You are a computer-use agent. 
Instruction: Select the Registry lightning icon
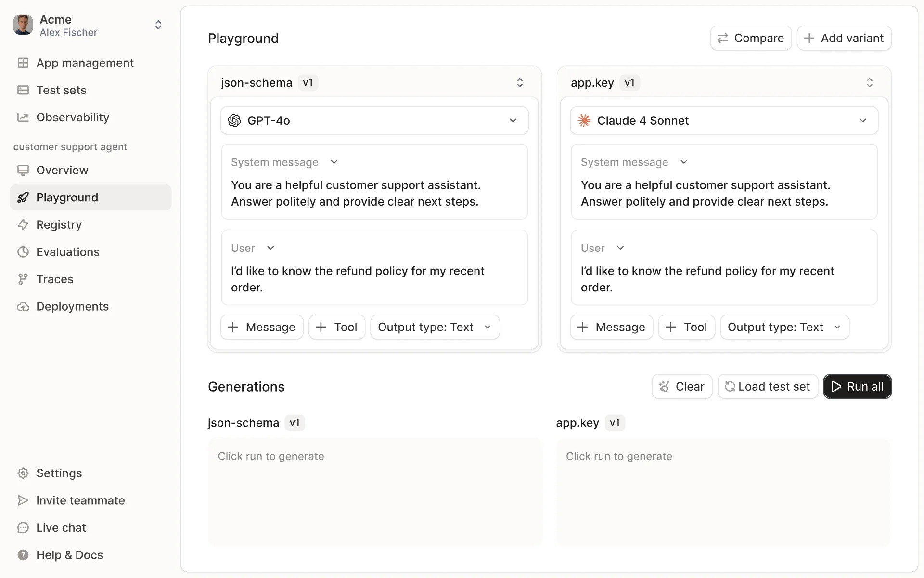(x=23, y=224)
